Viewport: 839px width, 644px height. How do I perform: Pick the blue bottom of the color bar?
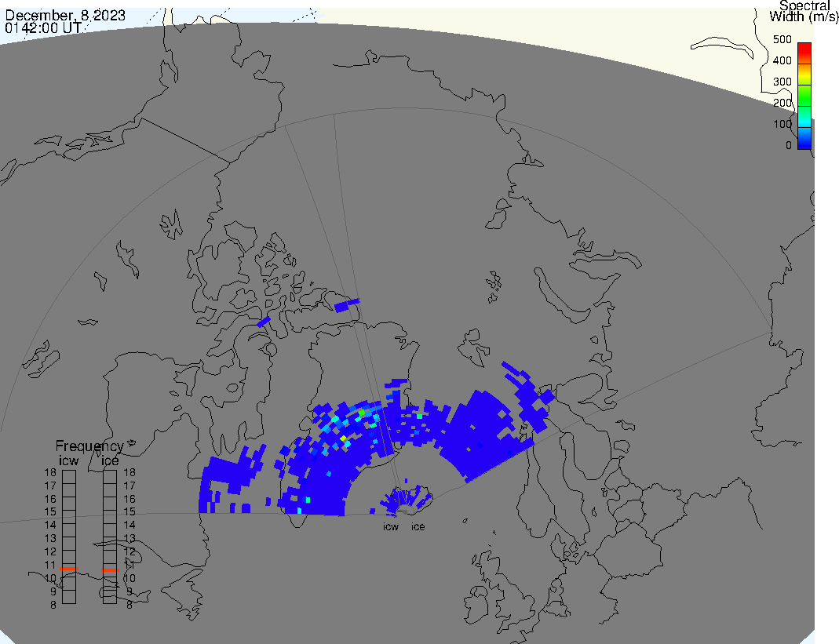click(x=804, y=141)
